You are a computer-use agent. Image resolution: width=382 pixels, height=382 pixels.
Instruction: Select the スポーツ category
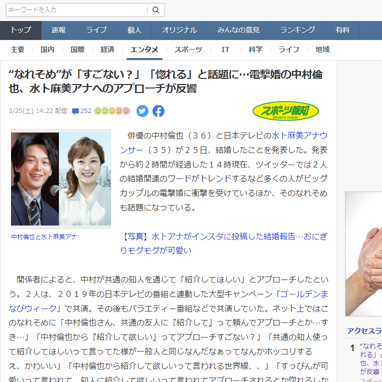188,50
